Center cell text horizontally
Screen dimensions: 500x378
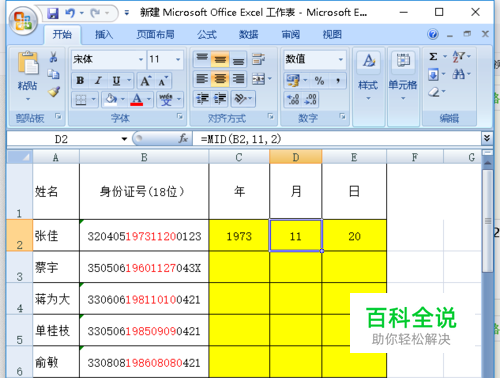(x=220, y=79)
